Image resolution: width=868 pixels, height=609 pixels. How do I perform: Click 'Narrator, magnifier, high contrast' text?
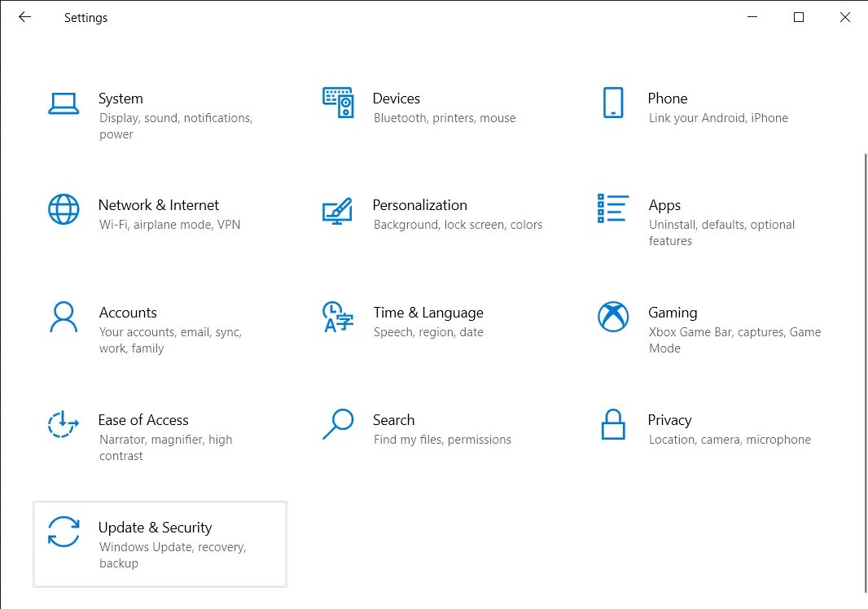(165, 447)
